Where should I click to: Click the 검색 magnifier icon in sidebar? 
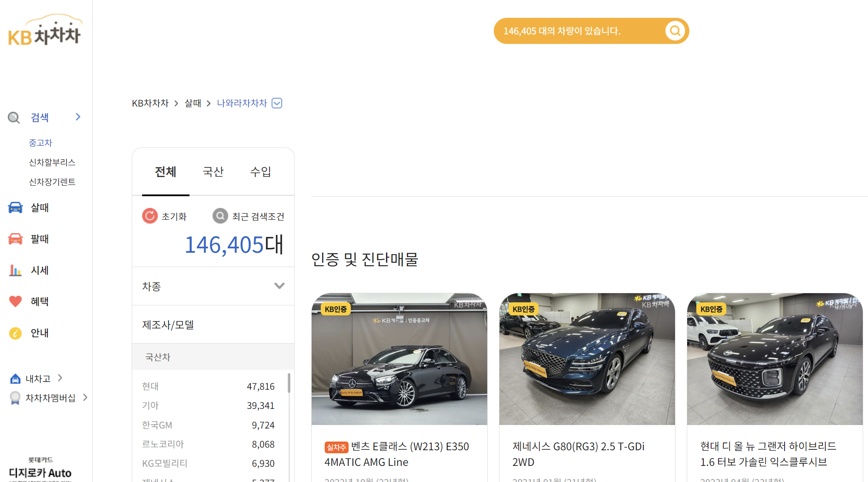14,117
